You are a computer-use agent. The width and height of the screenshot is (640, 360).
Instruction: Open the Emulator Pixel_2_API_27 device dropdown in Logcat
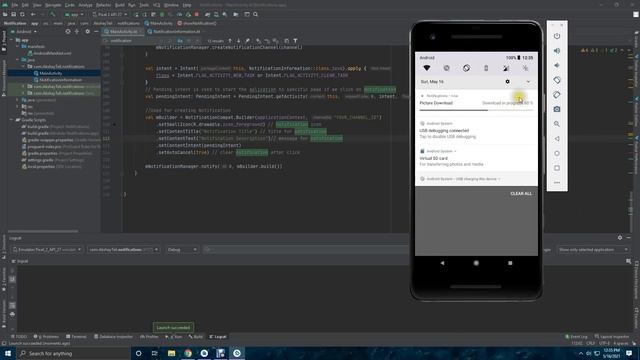(x=47, y=249)
